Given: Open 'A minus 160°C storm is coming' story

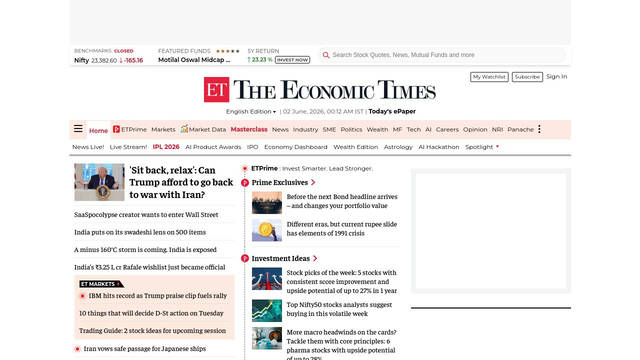Looking at the screenshot, I should pos(145,250).
